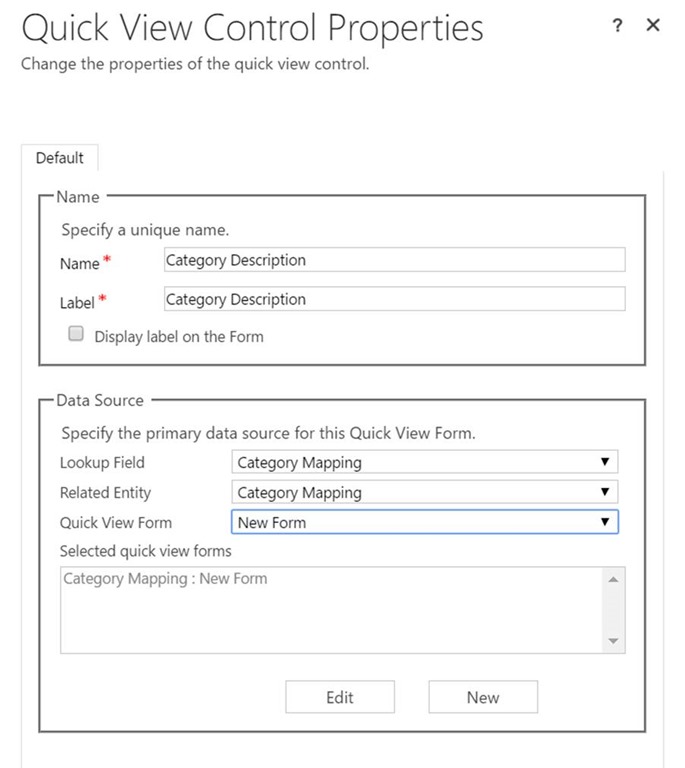This screenshot has height=768, width=685.
Task: Click the 'Display label on the Form' text
Action: pyautogui.click(x=179, y=337)
